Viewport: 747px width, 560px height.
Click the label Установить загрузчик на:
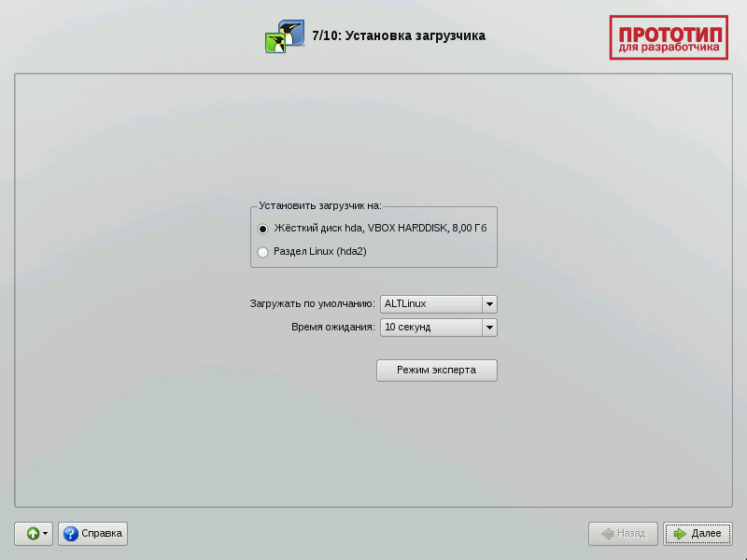pyautogui.click(x=320, y=205)
